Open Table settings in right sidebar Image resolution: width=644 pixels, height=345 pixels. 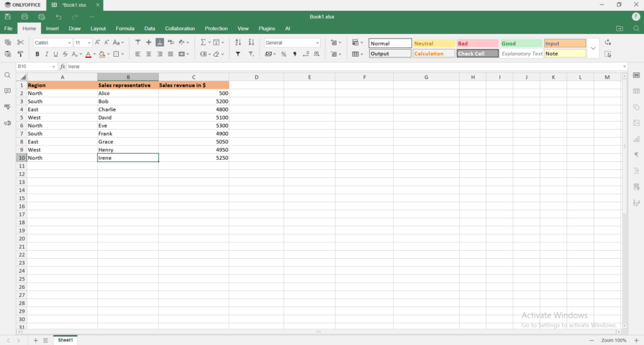[636, 91]
